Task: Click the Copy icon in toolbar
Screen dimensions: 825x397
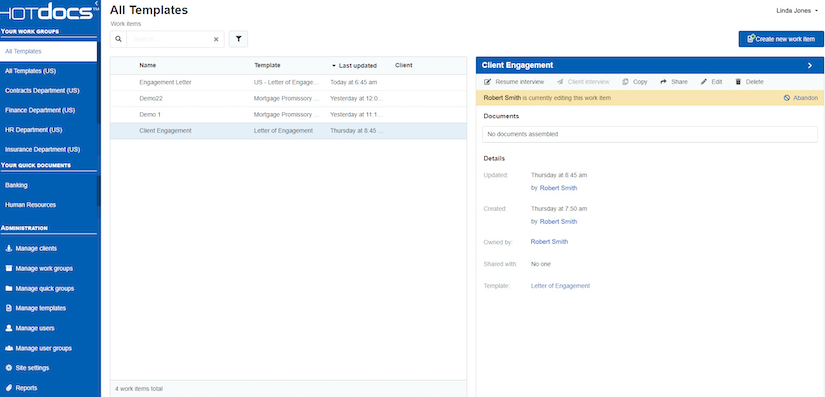Action: [625, 82]
